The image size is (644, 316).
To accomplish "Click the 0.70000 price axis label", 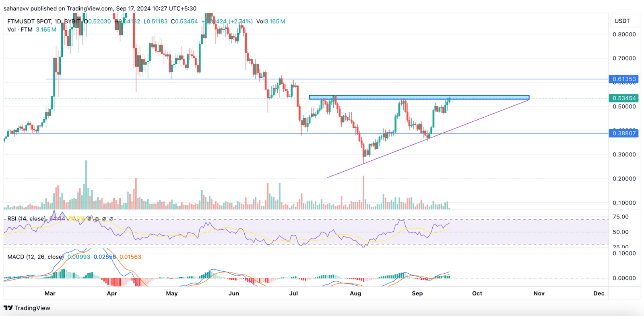I will pos(624,58).
